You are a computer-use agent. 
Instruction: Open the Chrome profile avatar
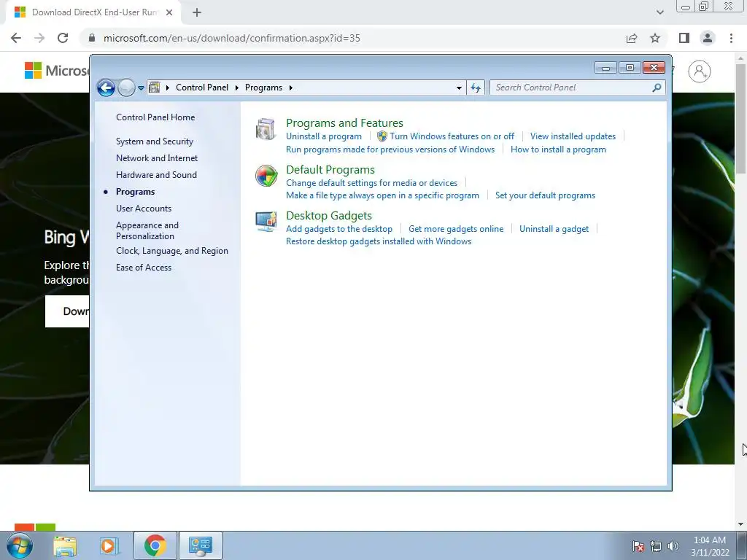coord(708,38)
